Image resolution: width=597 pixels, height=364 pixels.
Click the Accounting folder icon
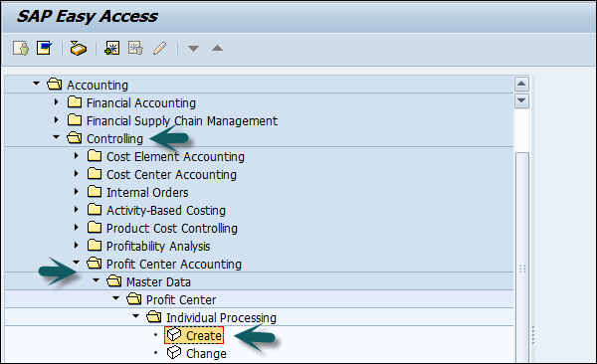click(55, 85)
